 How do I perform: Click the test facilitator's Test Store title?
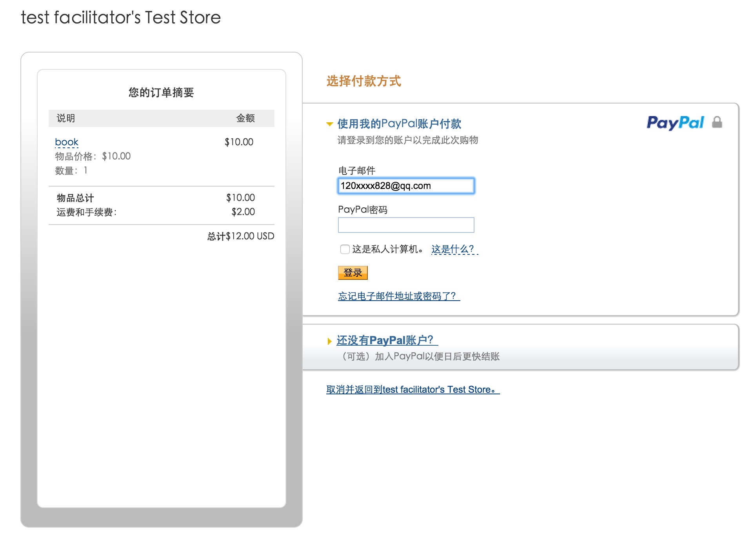point(121,17)
